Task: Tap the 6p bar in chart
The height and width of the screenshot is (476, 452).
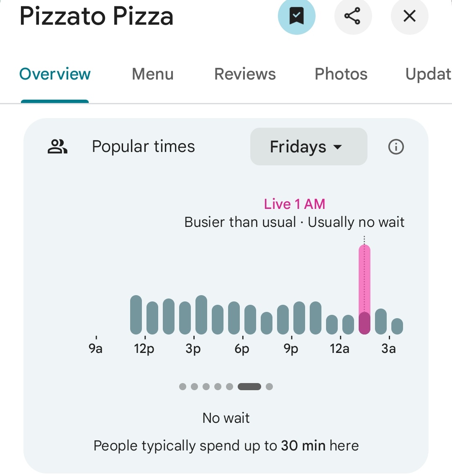Action: 250,319
